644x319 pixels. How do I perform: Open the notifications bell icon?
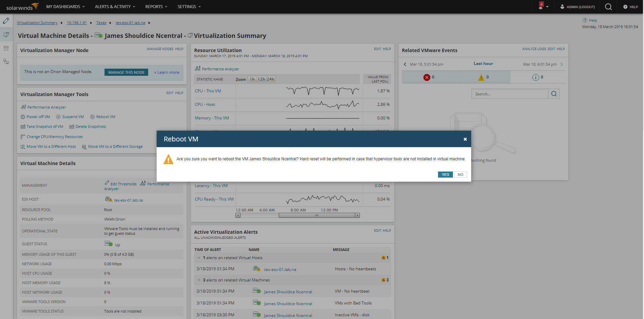point(541,6)
